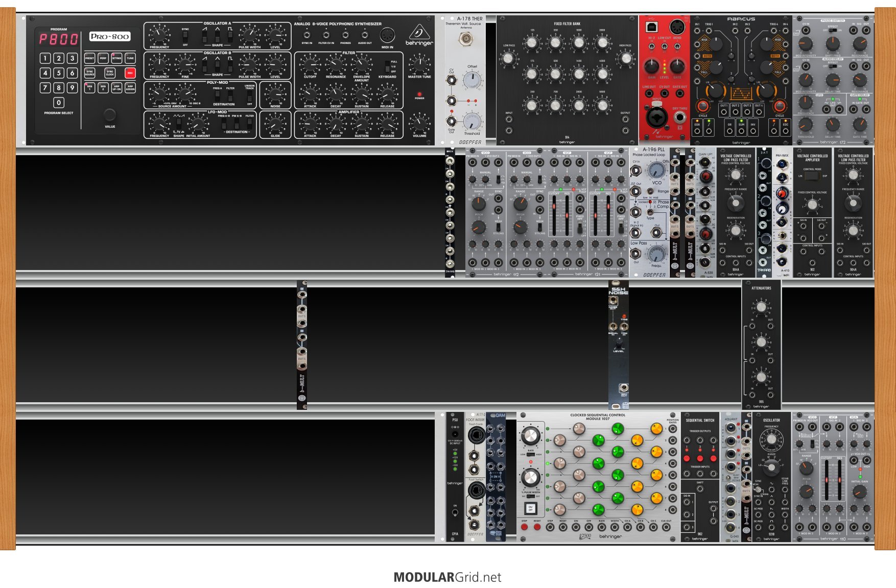This screenshot has width=896, height=588.
Task: Click the SUM output jack on Abacus
Action: pyautogui.click(x=741, y=131)
